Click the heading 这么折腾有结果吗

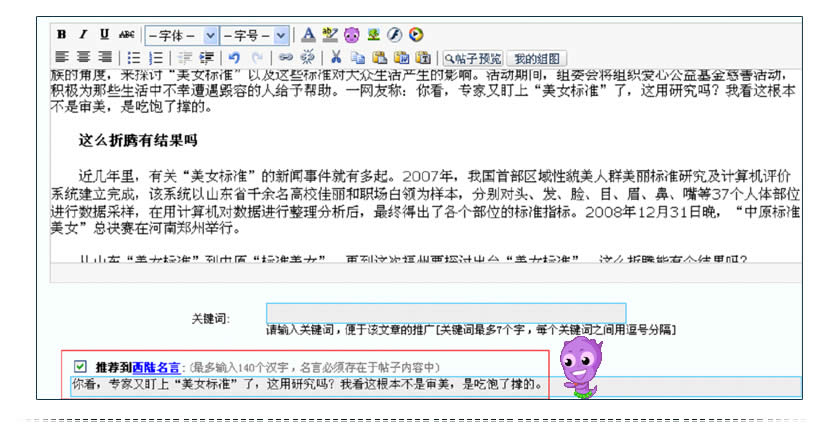coord(138,141)
